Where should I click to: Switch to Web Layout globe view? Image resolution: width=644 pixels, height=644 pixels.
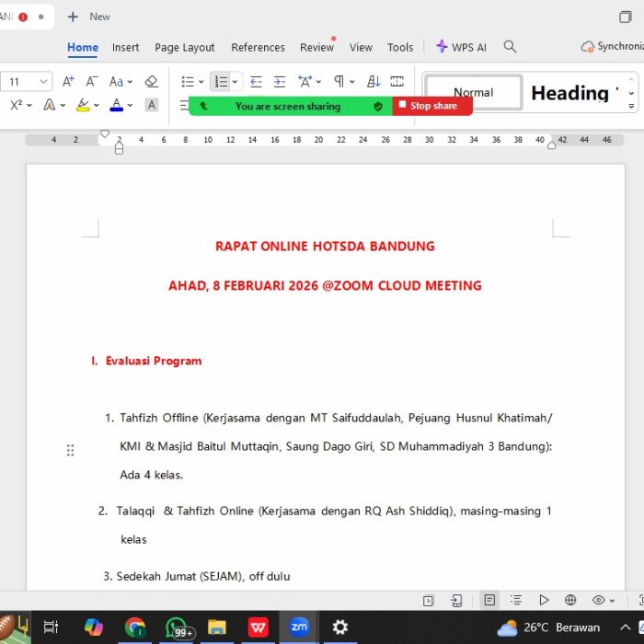(x=570, y=600)
